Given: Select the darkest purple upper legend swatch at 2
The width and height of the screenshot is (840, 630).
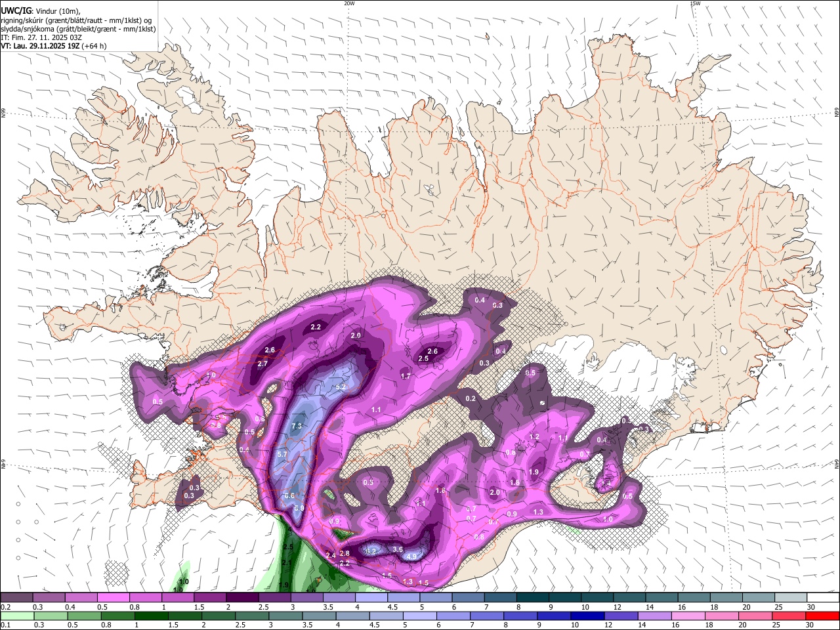Looking at the screenshot, I should click(242, 598).
